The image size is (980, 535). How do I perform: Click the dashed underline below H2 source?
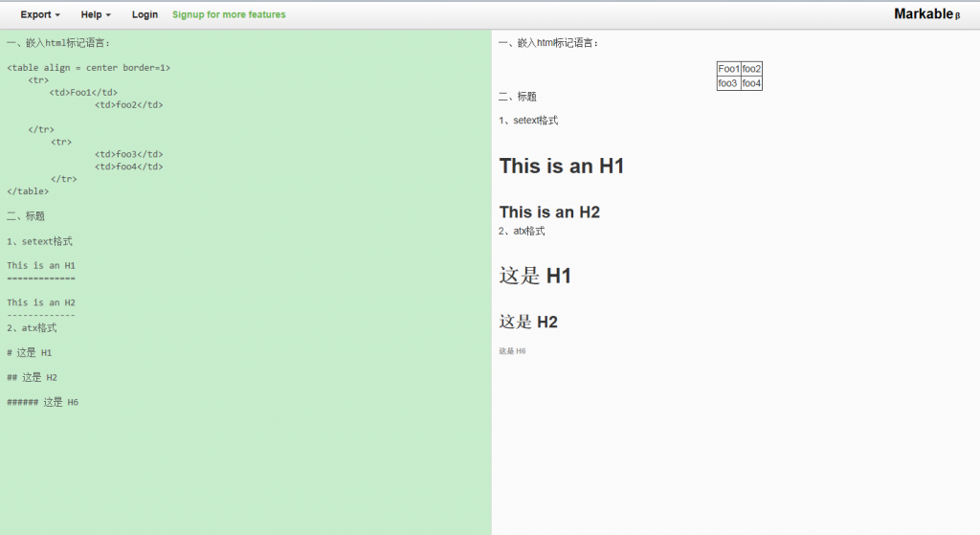tap(40, 315)
